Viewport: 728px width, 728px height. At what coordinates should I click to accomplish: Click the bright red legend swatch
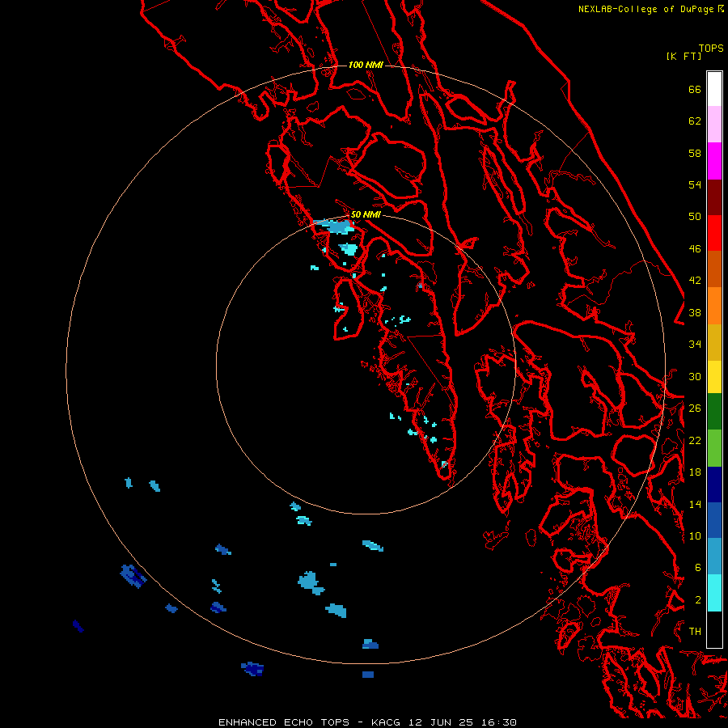click(x=714, y=233)
